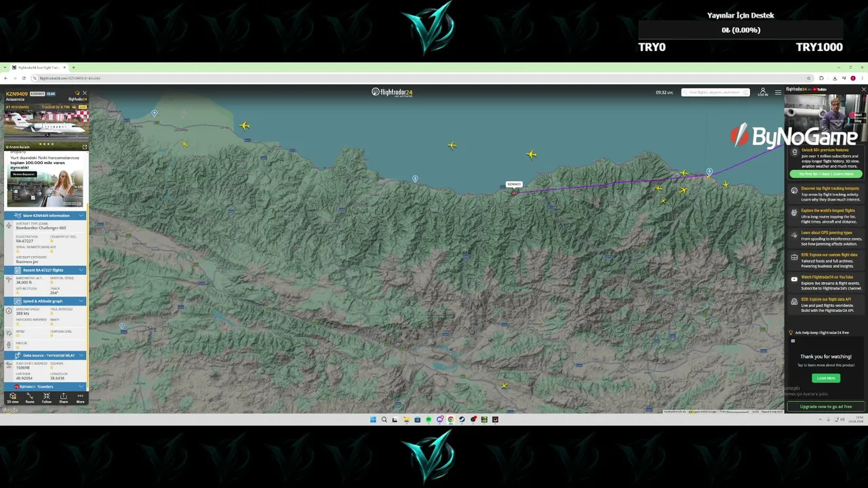Click the Business jet category text
The height and width of the screenshot is (488, 868).
pos(27,262)
